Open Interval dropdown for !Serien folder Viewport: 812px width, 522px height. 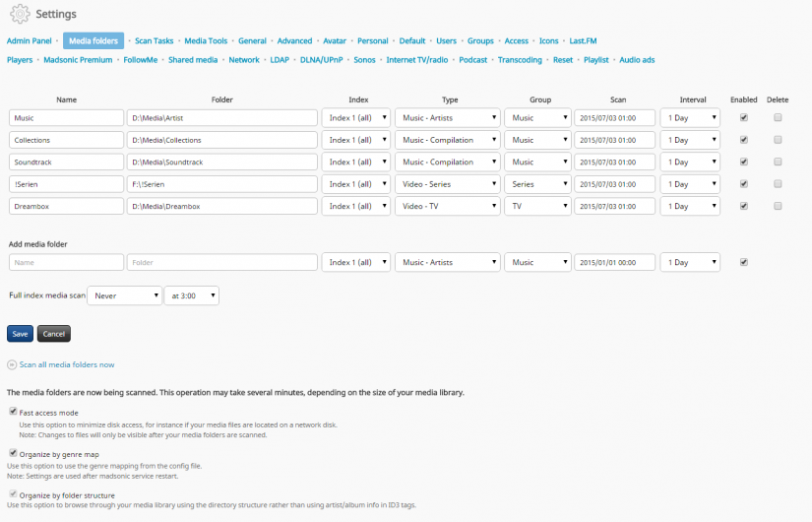(x=690, y=184)
